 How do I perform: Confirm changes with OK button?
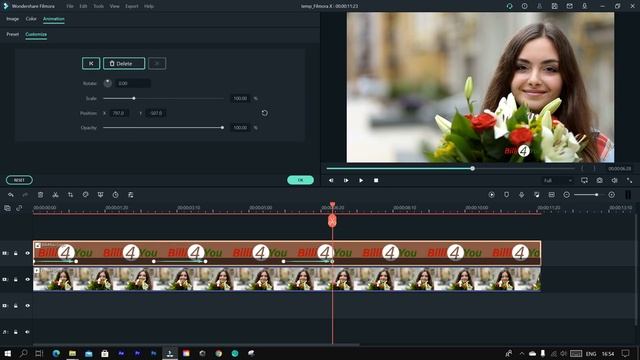(300, 180)
